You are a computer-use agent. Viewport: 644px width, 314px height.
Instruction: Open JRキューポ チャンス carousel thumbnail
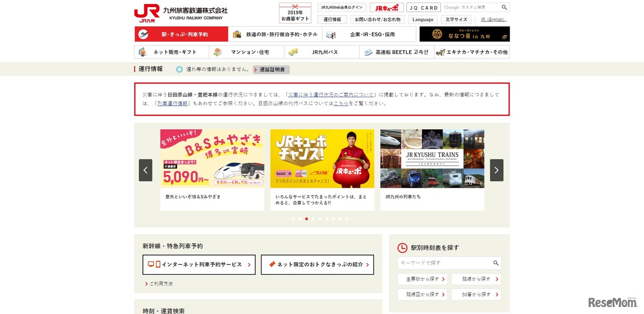[x=322, y=159]
